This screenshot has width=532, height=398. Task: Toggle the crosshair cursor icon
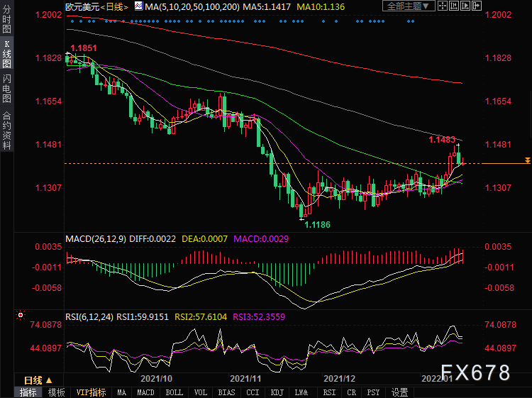(x=443, y=6)
